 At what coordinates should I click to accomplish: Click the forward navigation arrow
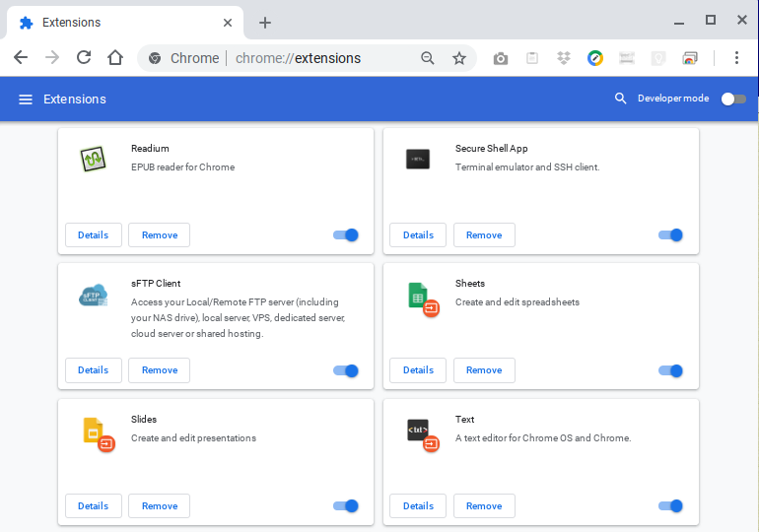[x=52, y=57]
